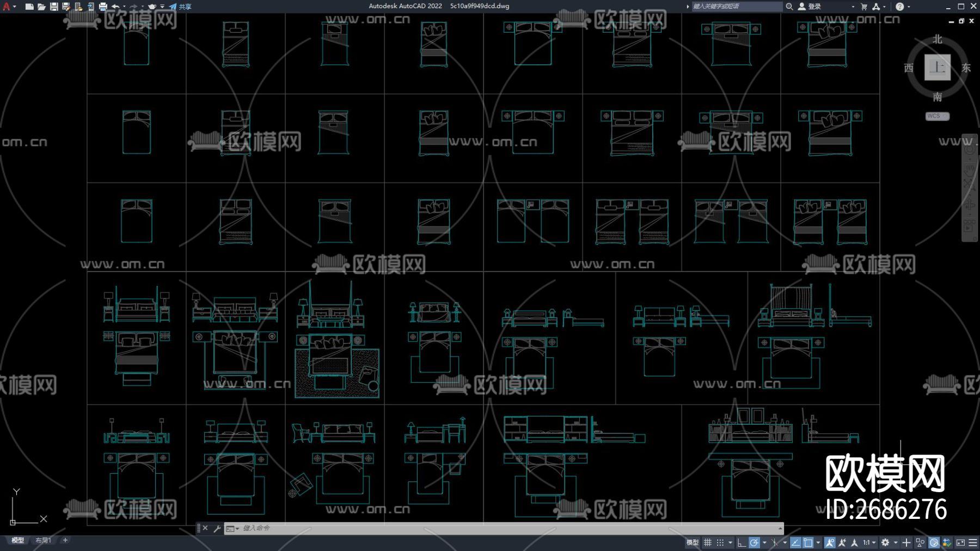
Task: Undo the last action
Action: tap(115, 7)
